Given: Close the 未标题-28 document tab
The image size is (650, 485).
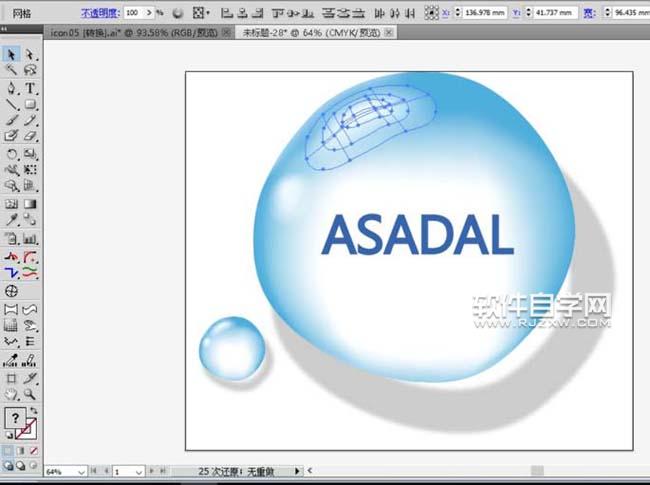Looking at the screenshot, I should [389, 32].
